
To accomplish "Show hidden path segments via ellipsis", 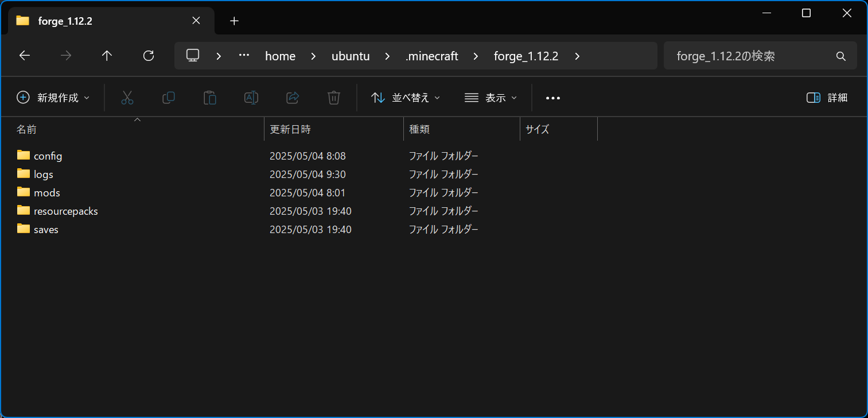I will [x=244, y=56].
